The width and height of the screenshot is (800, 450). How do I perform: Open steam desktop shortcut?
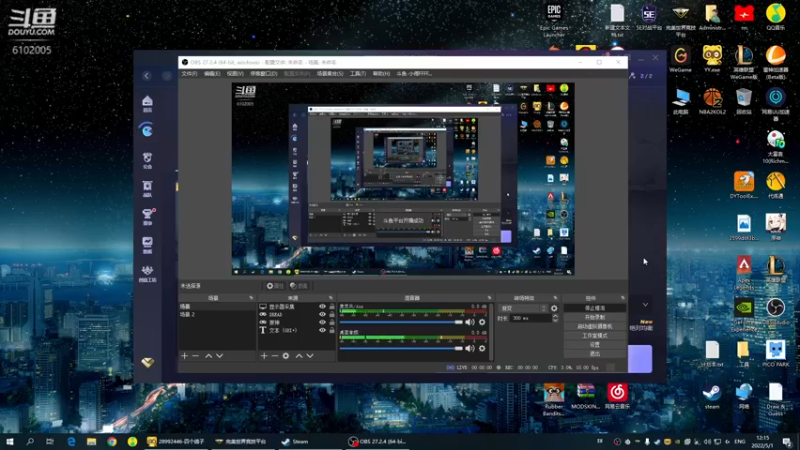point(712,396)
